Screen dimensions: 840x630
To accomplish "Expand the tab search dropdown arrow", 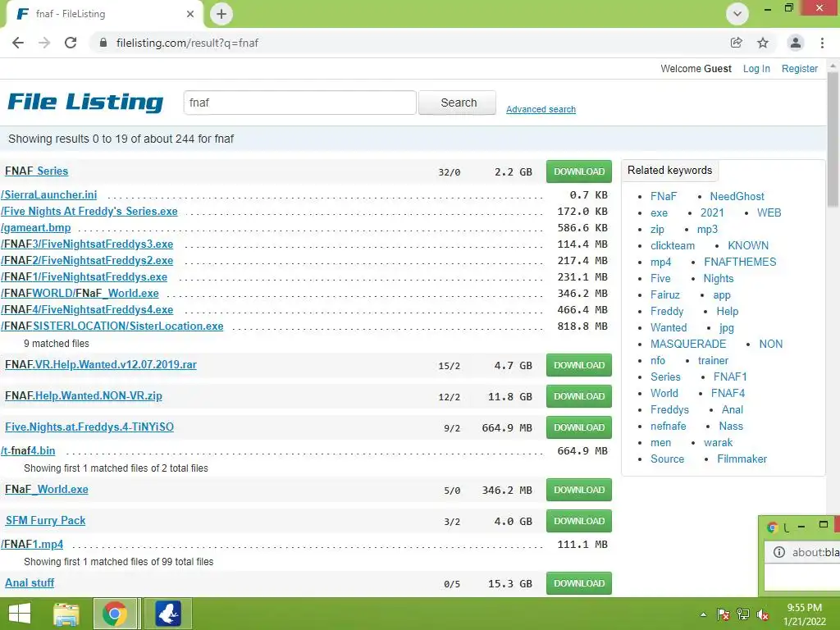I will [x=737, y=14].
